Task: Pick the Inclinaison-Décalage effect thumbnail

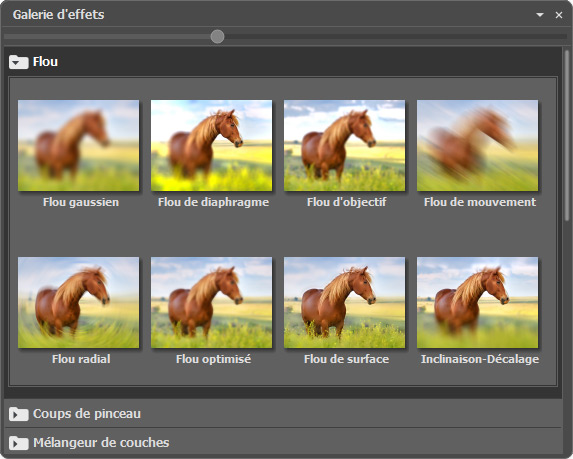Action: click(478, 303)
